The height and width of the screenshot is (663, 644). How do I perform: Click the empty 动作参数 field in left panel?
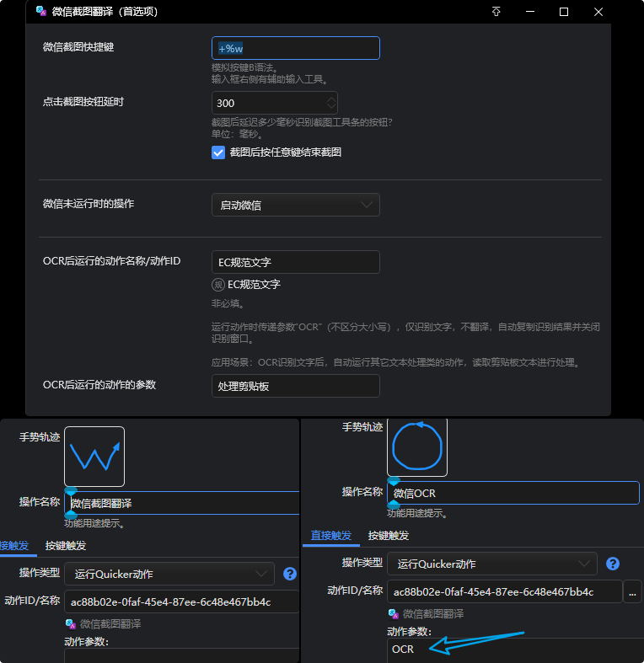pos(182,655)
